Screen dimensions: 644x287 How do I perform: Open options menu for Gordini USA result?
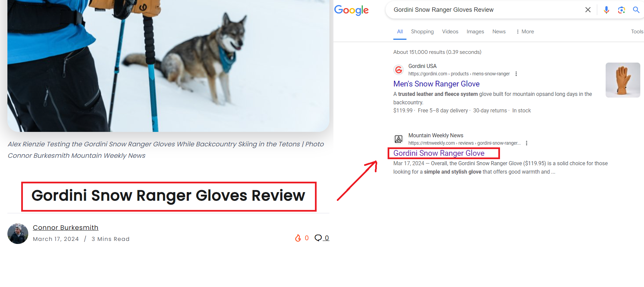click(x=516, y=74)
